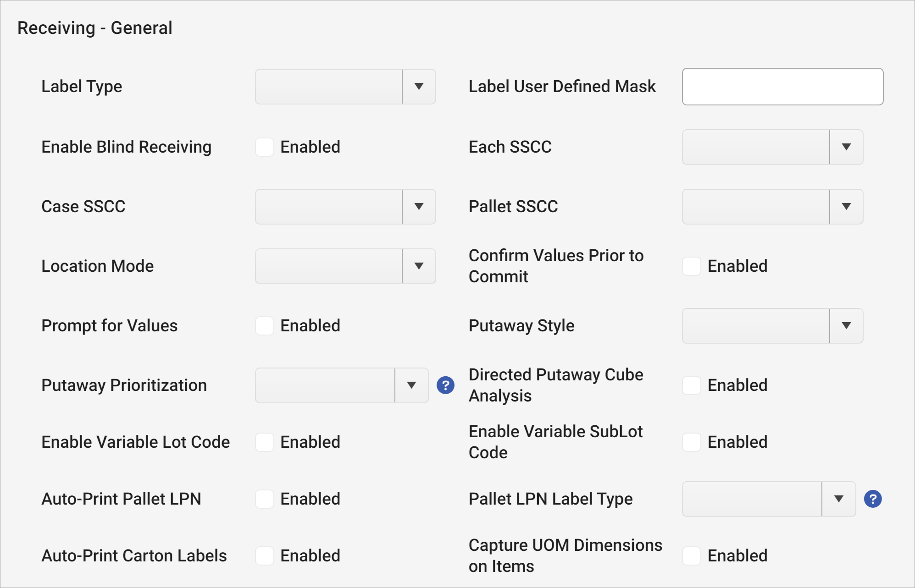915x588 pixels.
Task: Enable Capture UOM Dimensions on Items
Action: coord(691,556)
